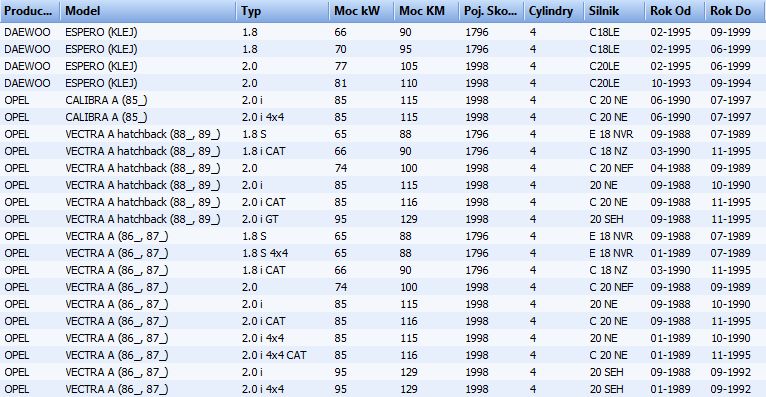
Task: Select 20 SEH engine in the 2.0 i GT row
Action: point(606,219)
